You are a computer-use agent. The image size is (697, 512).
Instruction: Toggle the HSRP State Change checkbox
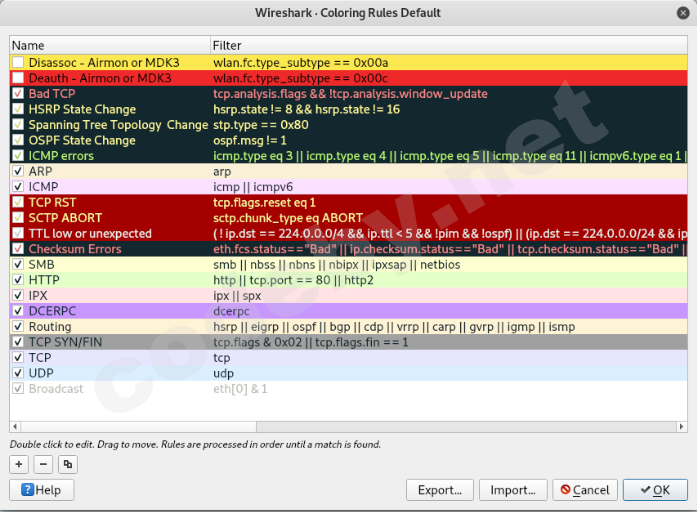coord(18,109)
